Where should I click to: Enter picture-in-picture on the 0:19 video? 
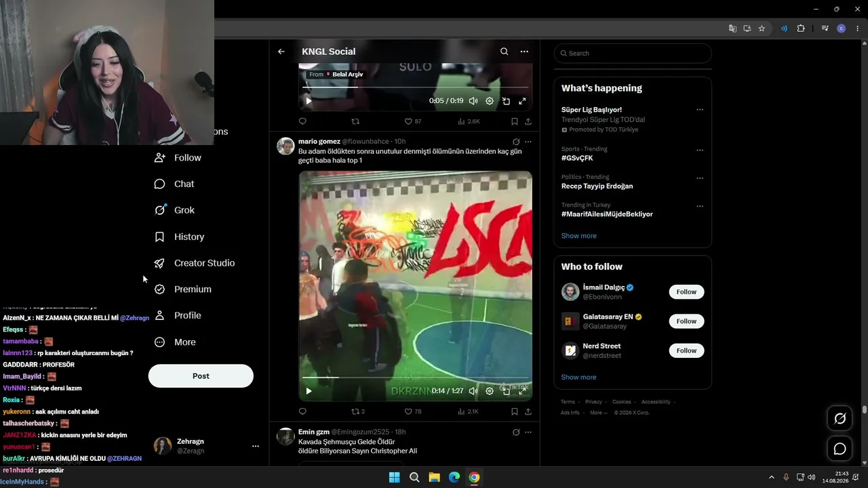[506, 101]
